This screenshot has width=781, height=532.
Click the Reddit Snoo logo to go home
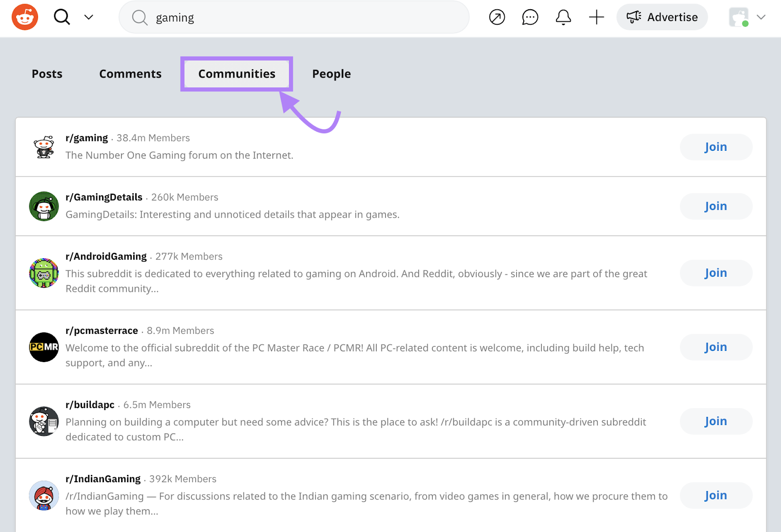tap(24, 17)
